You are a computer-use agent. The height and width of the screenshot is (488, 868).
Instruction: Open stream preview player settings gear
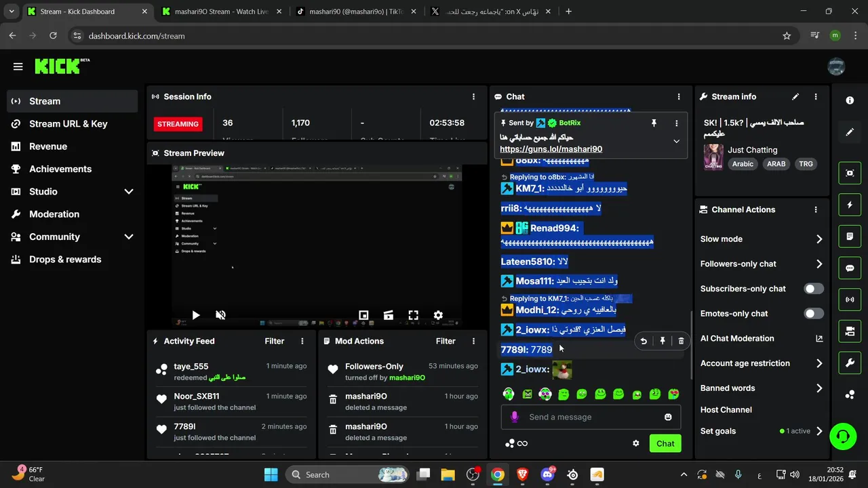(x=438, y=315)
